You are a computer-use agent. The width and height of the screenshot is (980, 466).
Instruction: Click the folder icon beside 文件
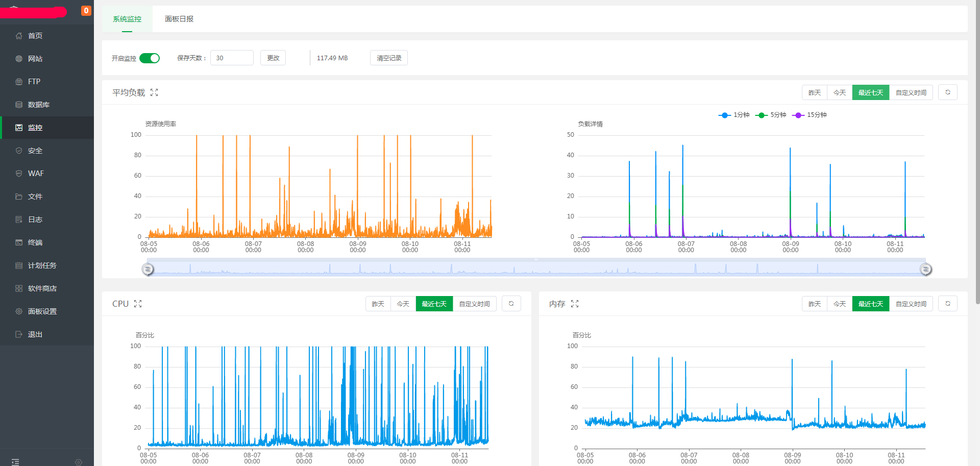(19, 197)
